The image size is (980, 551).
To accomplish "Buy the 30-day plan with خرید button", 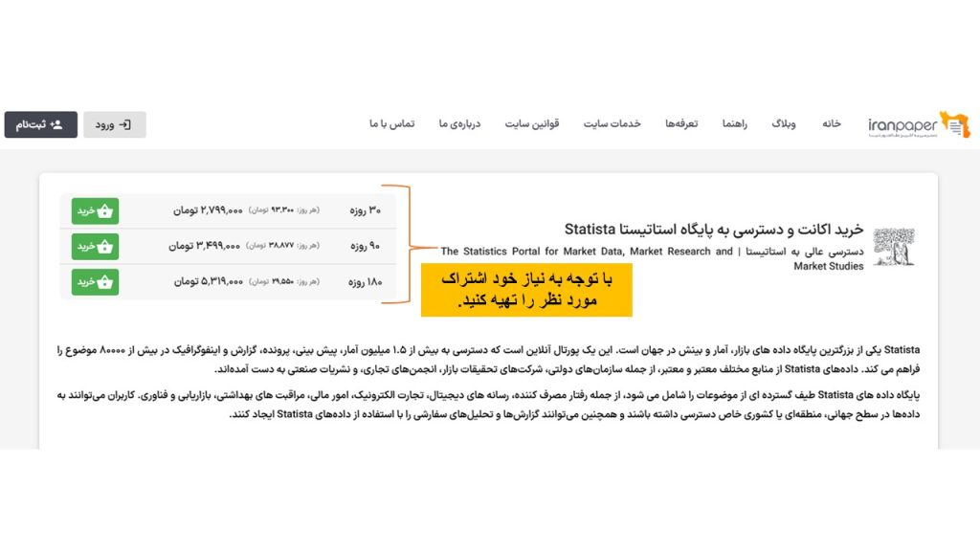I will point(95,211).
